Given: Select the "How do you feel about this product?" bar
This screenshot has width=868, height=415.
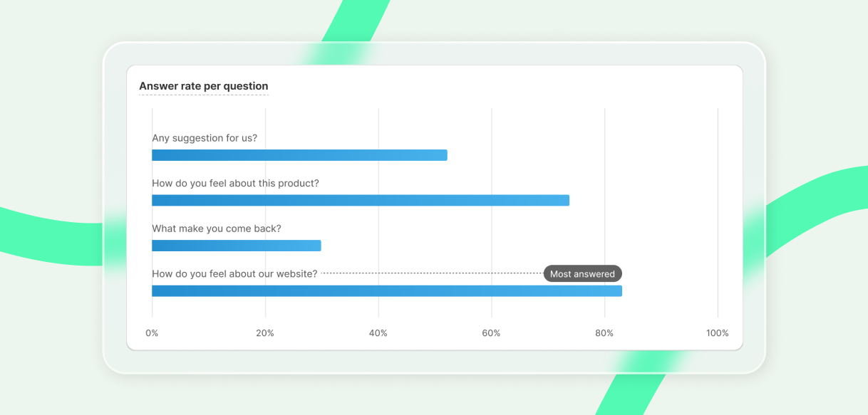Looking at the screenshot, I should 360,201.
